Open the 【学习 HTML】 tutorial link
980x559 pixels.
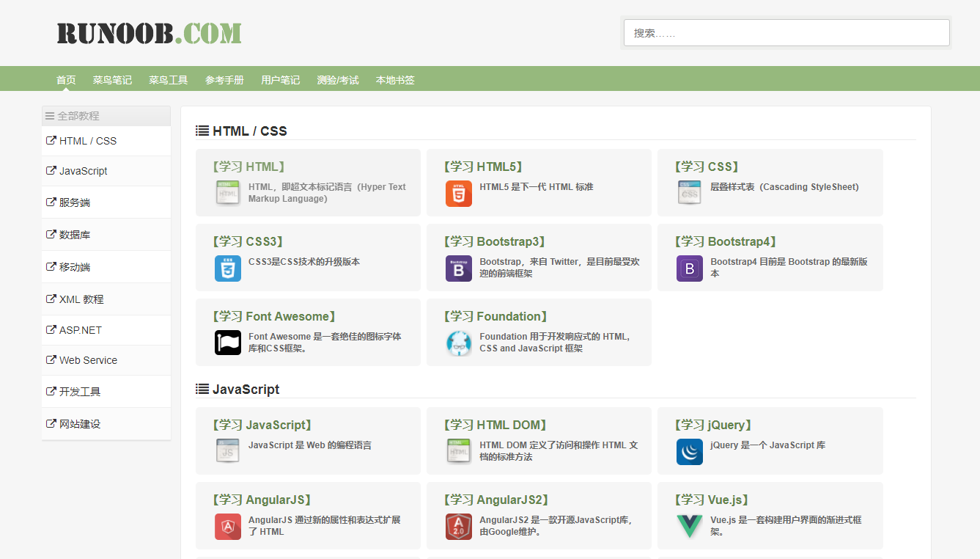point(248,167)
